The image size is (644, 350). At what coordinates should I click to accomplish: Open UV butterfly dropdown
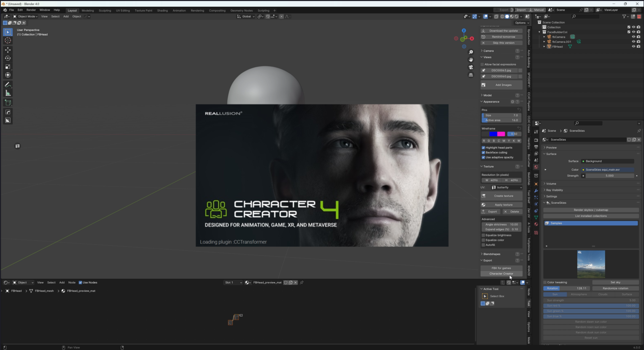pos(507,187)
